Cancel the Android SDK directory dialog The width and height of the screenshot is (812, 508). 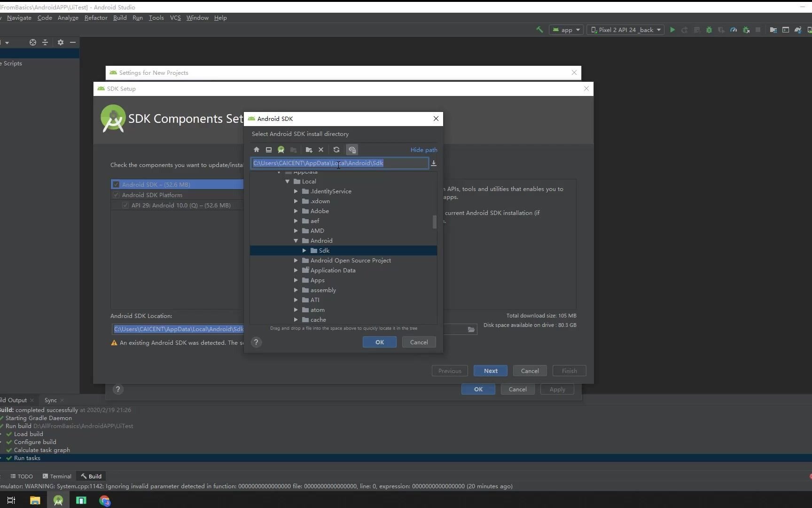point(419,342)
